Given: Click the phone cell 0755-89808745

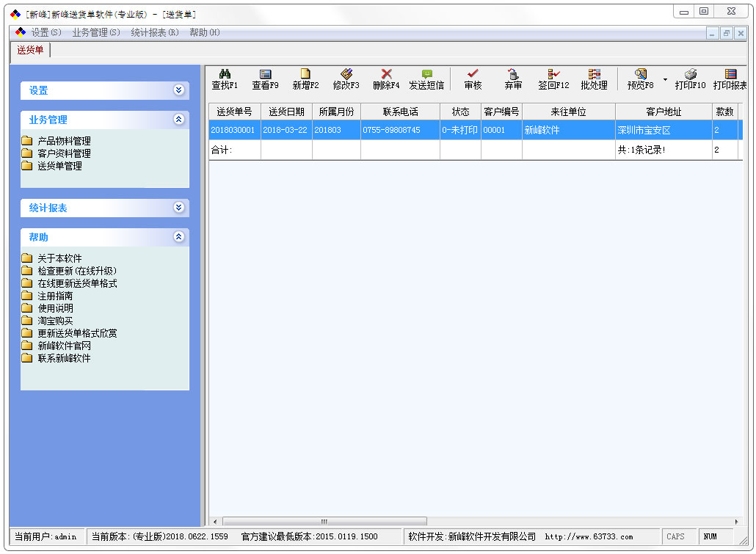Looking at the screenshot, I should 400,130.
